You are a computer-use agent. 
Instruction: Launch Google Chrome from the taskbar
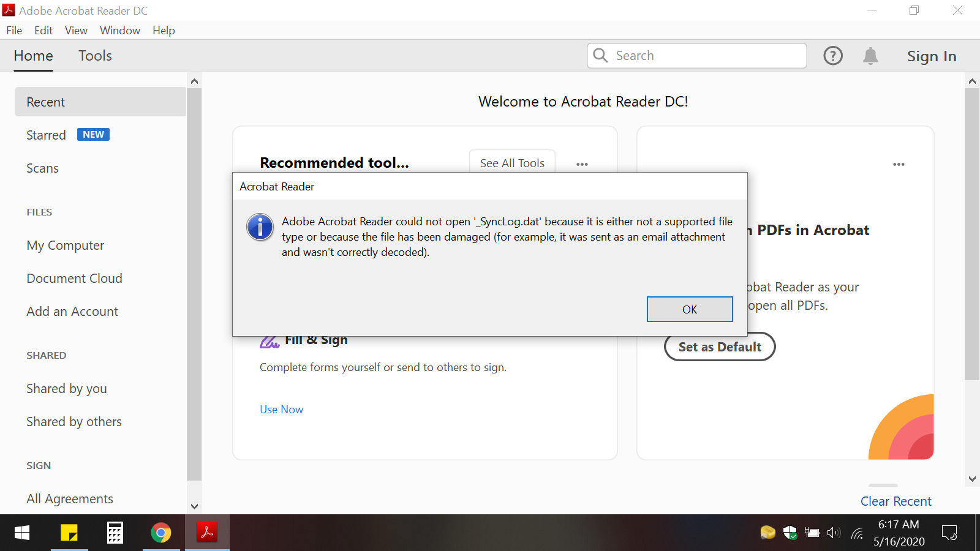pos(161,533)
